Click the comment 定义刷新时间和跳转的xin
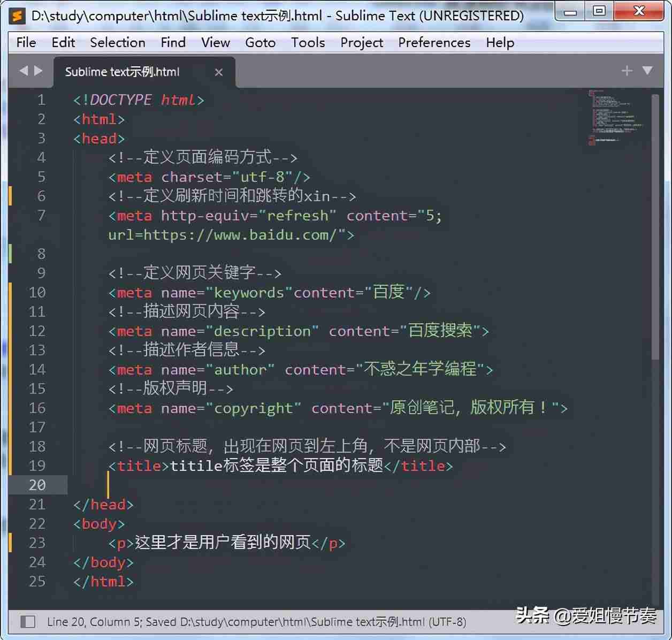 point(232,196)
